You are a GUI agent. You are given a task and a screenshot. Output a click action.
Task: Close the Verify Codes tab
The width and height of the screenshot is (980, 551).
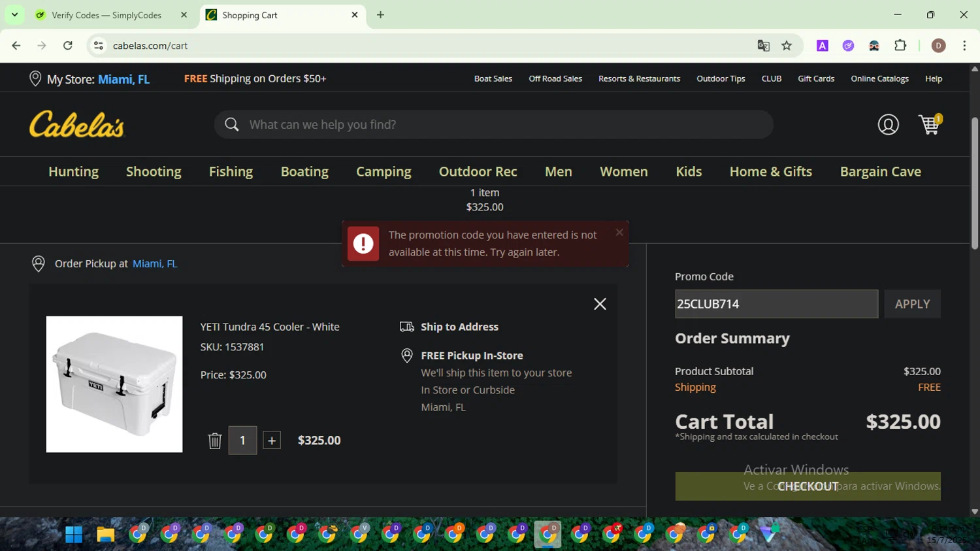point(184,14)
